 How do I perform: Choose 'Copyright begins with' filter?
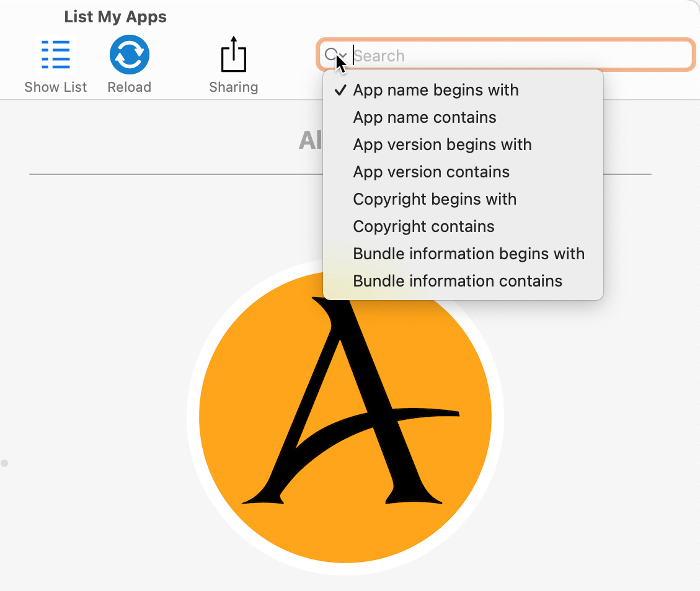click(463, 199)
